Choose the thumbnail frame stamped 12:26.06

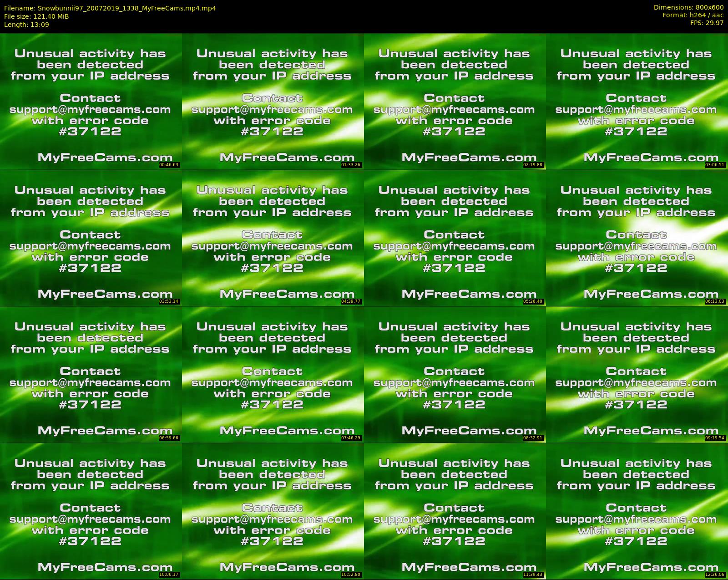click(637, 511)
